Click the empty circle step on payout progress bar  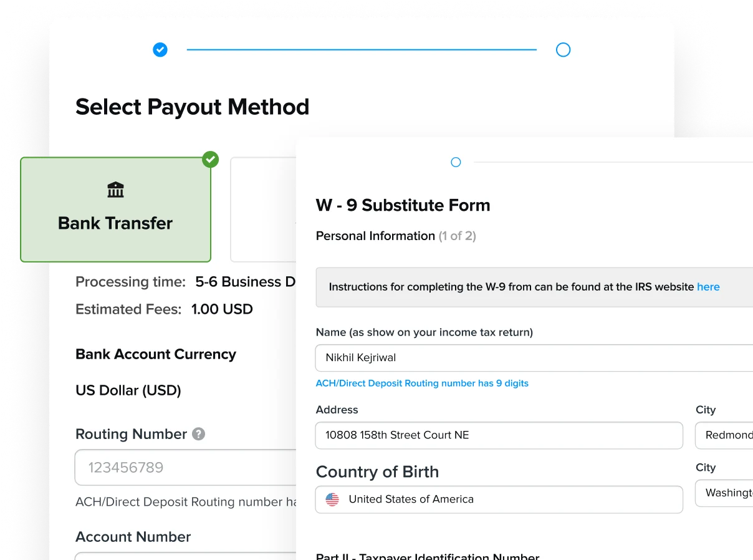click(x=563, y=50)
